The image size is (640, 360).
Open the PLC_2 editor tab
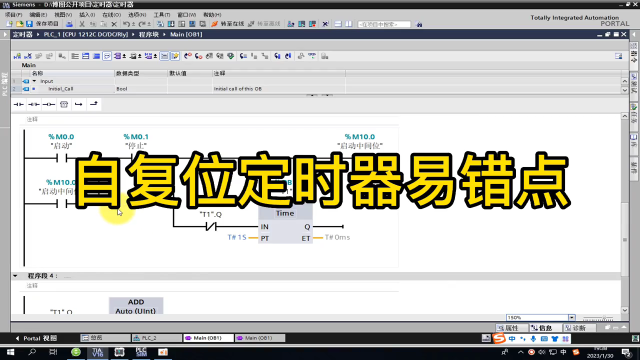157,338
